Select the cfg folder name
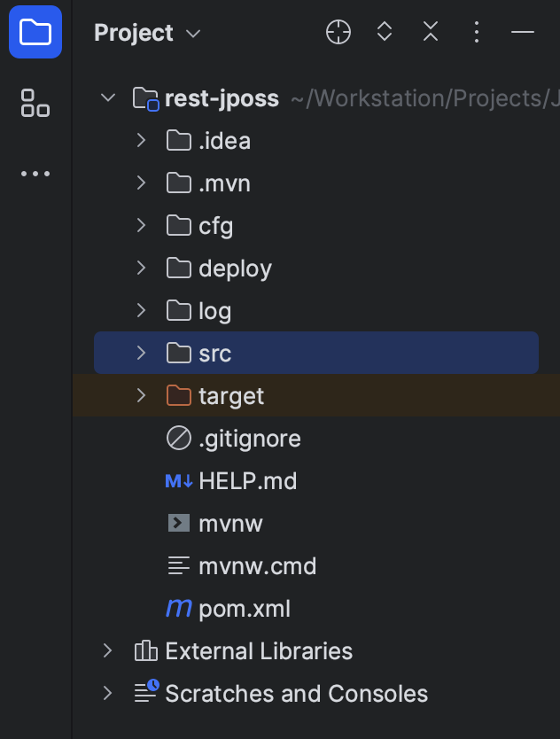560x739 pixels. pos(215,227)
